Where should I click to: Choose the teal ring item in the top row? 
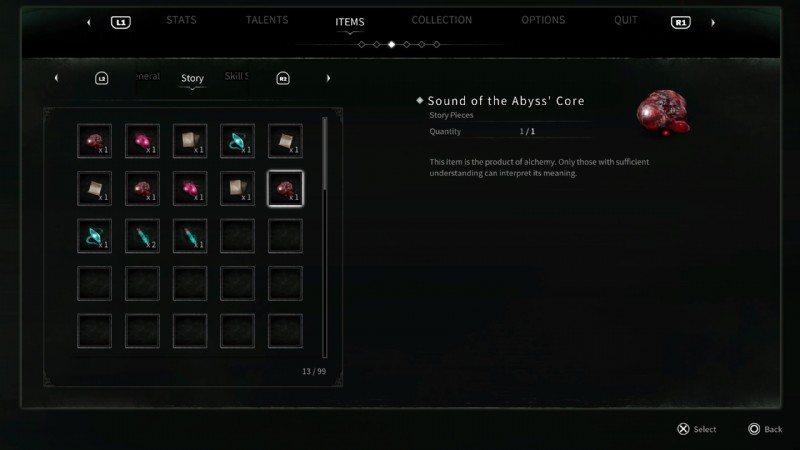[237, 141]
